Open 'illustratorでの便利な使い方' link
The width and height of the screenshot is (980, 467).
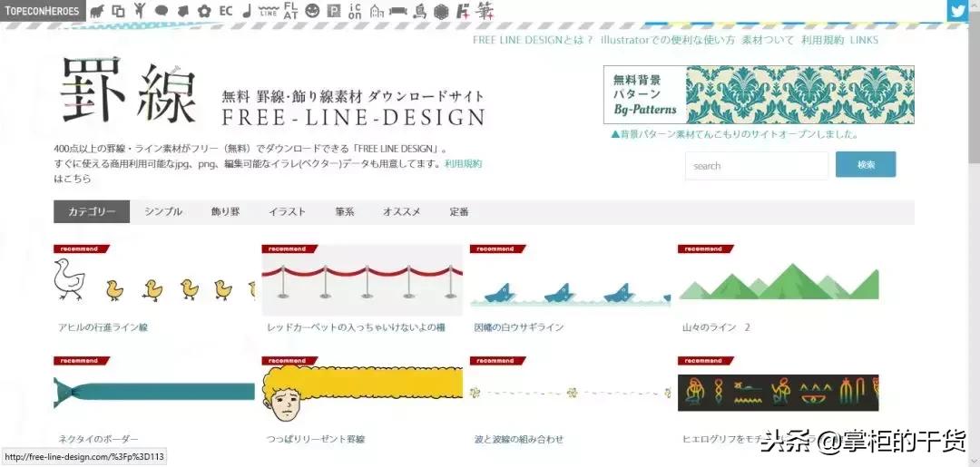pos(668,40)
